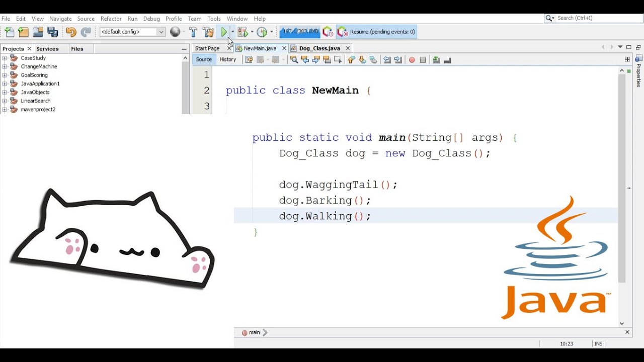Toggle Rectangular Selection icon
644x362 pixels.
(337, 60)
